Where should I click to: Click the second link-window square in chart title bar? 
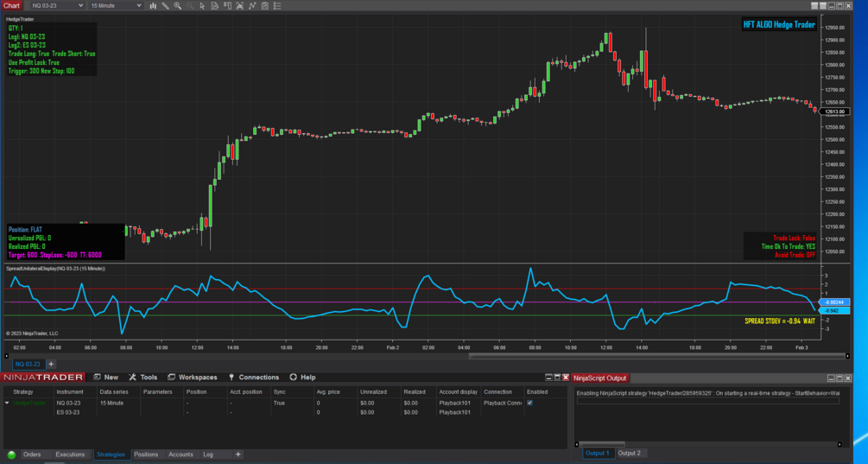coord(823,5)
